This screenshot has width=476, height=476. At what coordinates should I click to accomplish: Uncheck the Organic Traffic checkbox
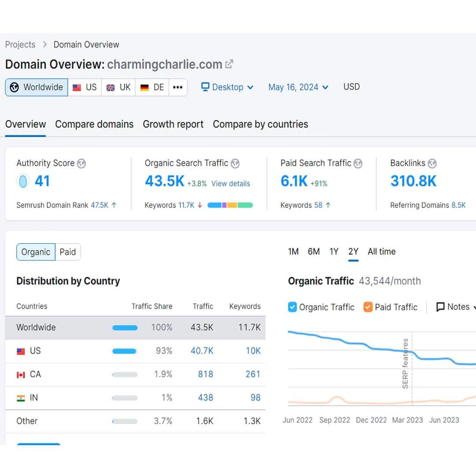click(x=292, y=307)
